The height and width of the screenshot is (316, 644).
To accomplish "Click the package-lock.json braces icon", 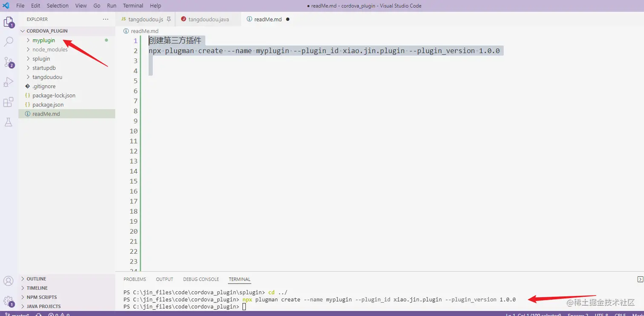I will [28, 96].
